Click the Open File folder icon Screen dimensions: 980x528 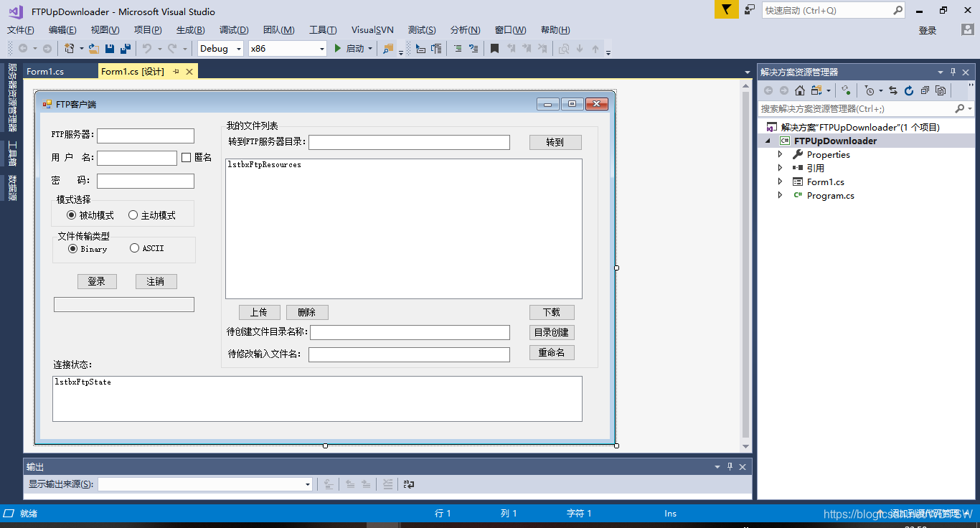point(94,49)
